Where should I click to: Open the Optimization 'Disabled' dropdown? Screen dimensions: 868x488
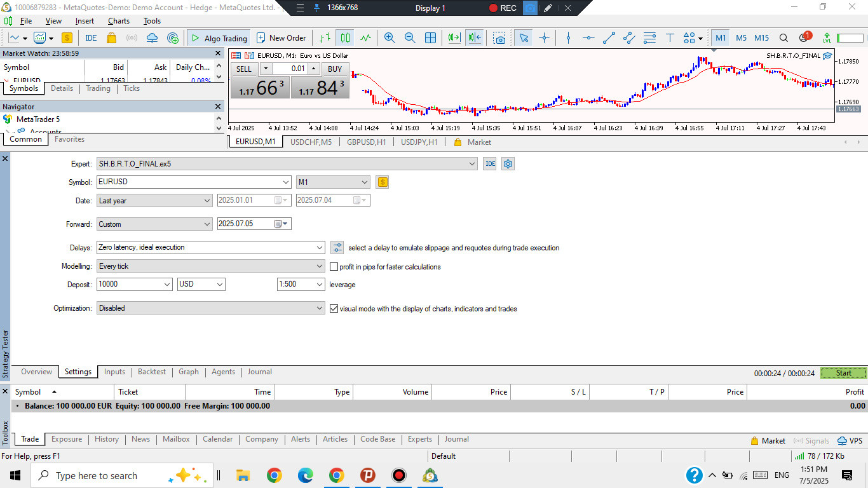click(211, 308)
